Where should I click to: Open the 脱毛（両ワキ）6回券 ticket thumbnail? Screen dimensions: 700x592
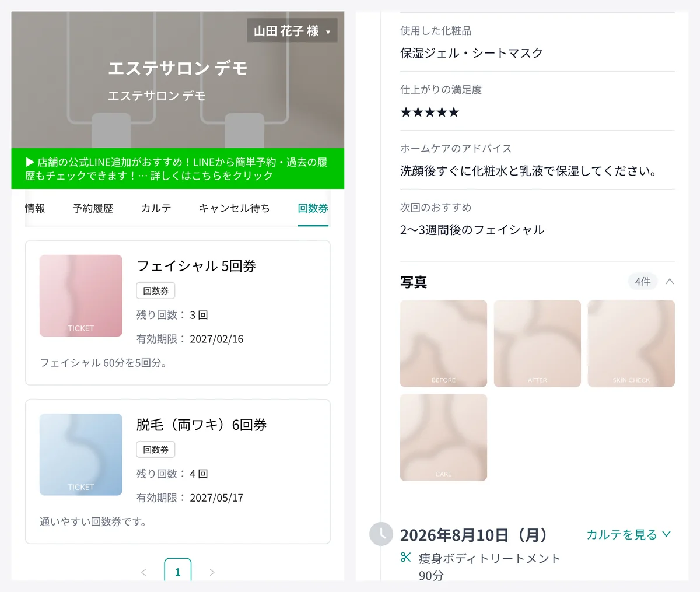[81, 454]
